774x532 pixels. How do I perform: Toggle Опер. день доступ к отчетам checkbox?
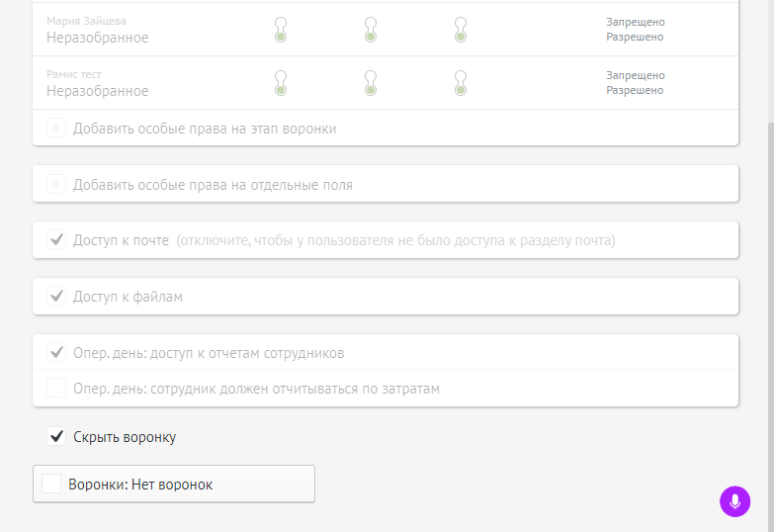tap(56, 353)
